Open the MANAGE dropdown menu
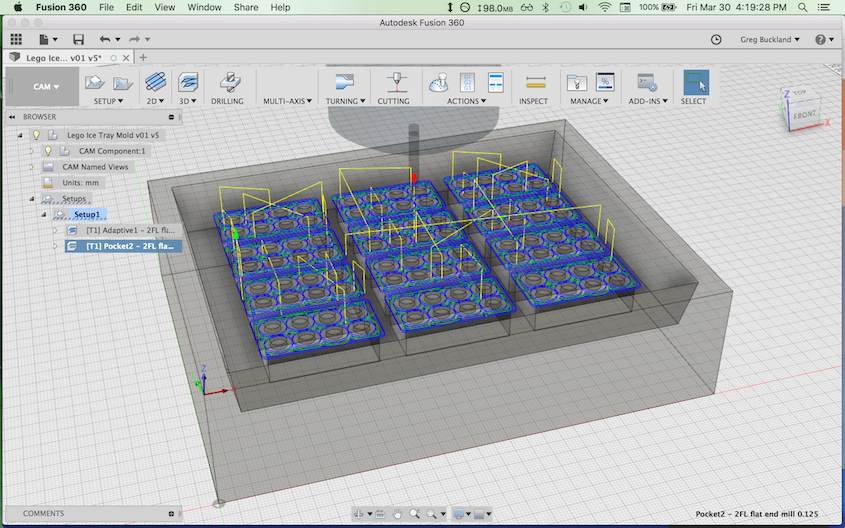Image resolution: width=845 pixels, height=528 pixels. click(x=589, y=101)
